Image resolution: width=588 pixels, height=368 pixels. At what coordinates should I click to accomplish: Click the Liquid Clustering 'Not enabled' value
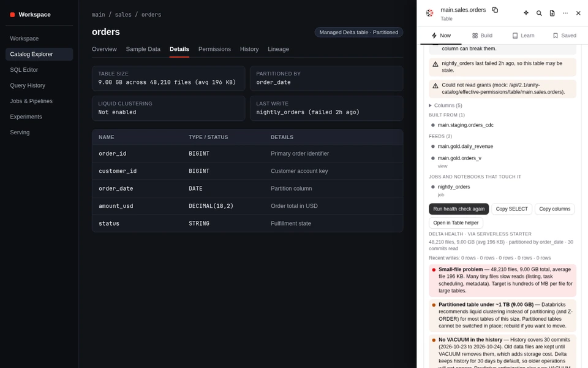coord(117,112)
